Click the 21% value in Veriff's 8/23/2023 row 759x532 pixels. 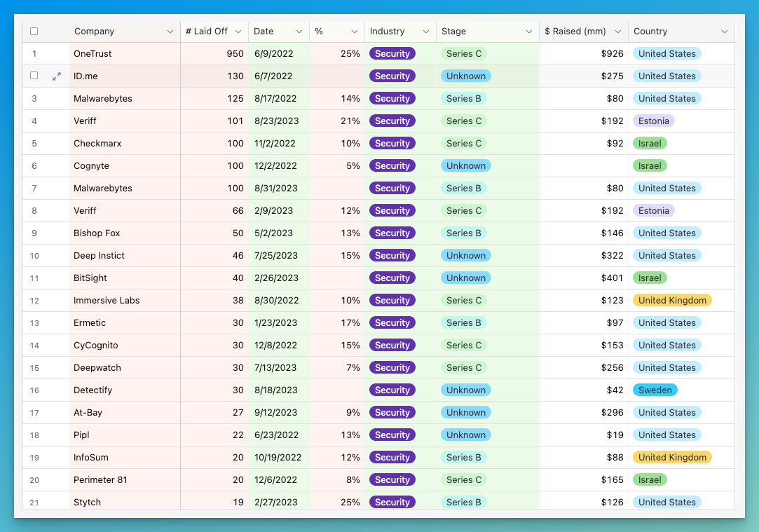(x=350, y=121)
